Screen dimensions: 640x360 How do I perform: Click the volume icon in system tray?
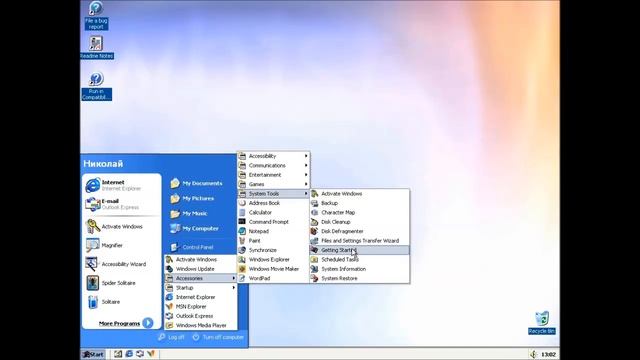[x=533, y=354]
